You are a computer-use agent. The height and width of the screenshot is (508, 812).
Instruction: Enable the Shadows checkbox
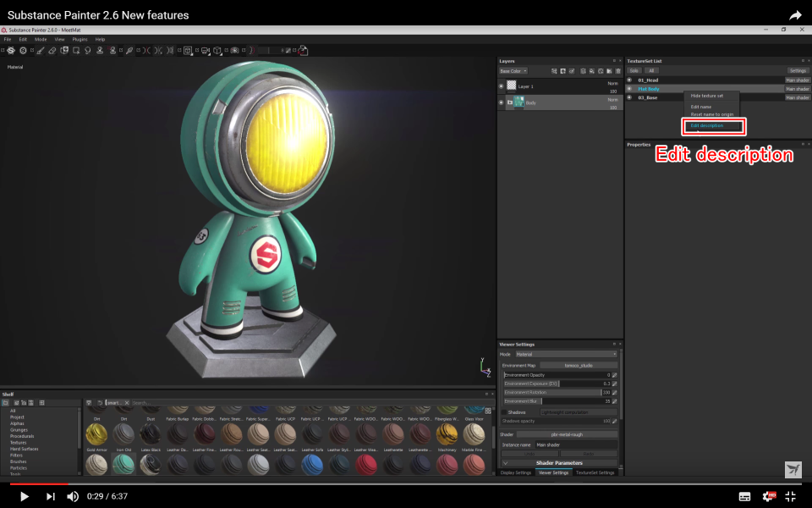(x=504, y=412)
